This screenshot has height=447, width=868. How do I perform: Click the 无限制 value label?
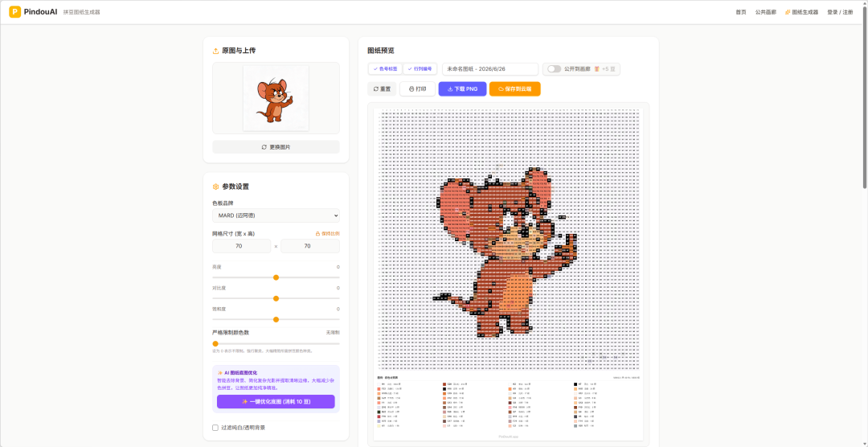pos(333,332)
